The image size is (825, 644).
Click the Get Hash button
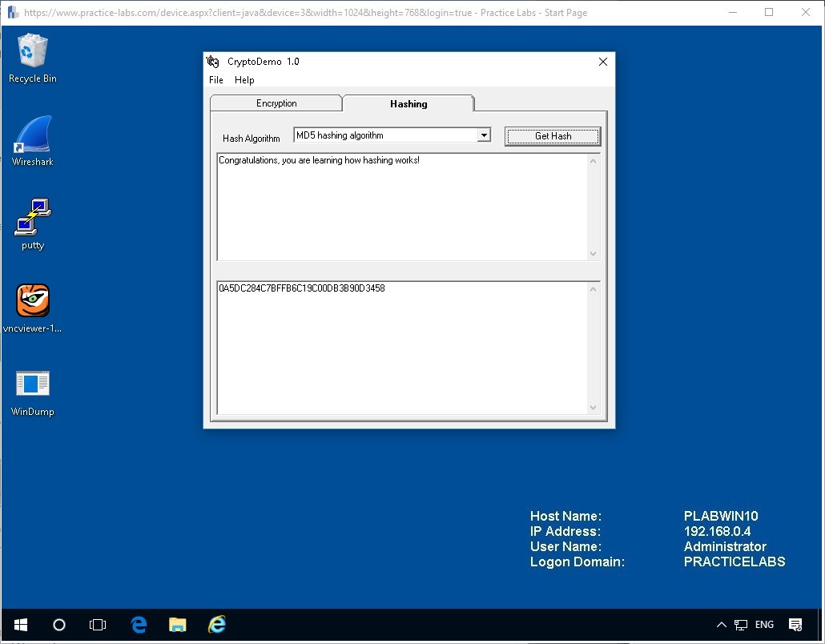552,135
